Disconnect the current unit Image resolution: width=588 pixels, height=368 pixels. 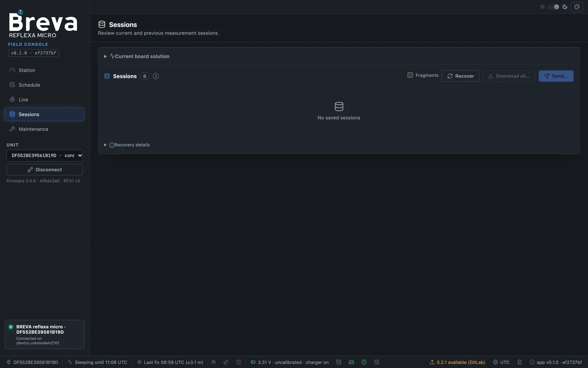click(x=44, y=170)
